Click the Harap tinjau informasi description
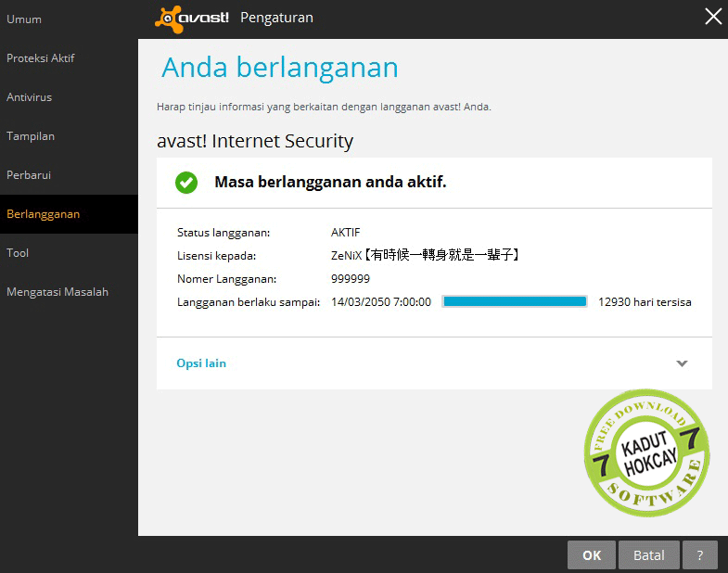The height and width of the screenshot is (573, 728). (x=324, y=107)
